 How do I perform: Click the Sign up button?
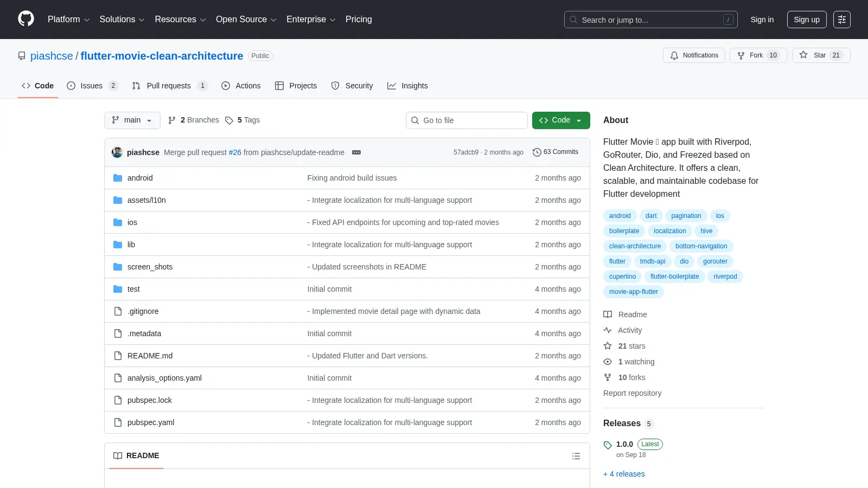(807, 20)
